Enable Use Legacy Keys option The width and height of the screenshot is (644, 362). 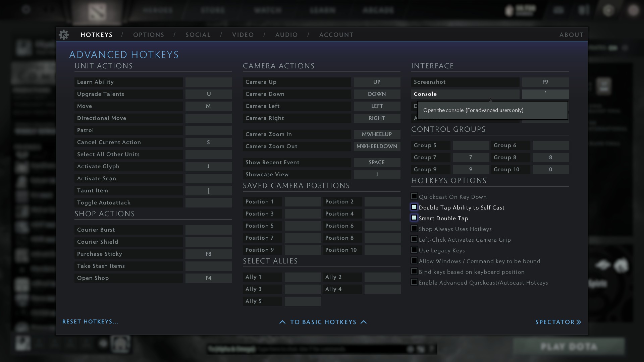pos(414,250)
